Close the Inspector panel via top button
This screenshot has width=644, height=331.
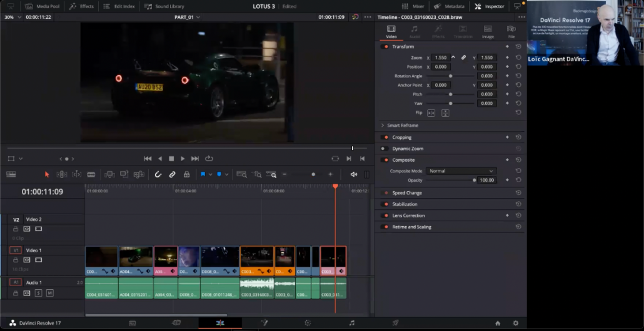point(489,6)
